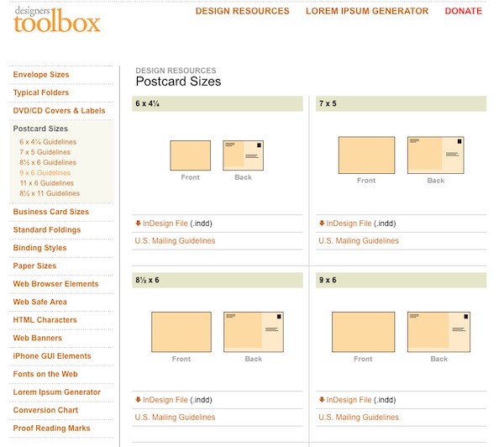Click the 6 x 4¼ postcard back thumbnail
504x447 pixels.
click(243, 155)
